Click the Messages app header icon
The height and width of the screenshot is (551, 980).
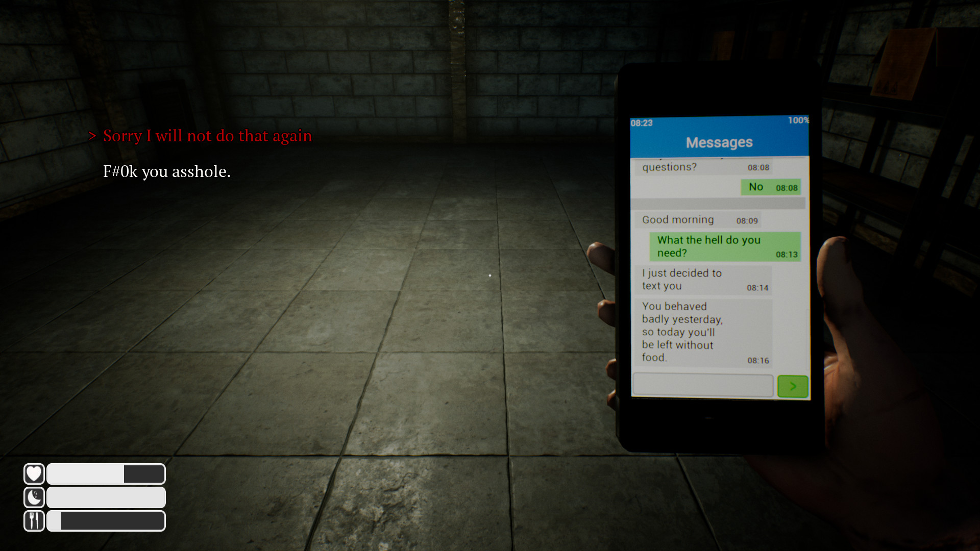tap(718, 142)
